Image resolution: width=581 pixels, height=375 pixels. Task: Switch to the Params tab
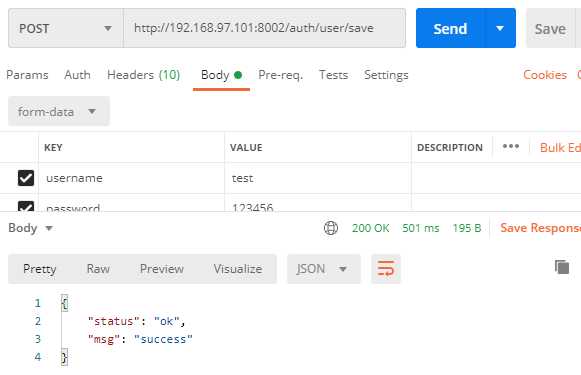click(x=27, y=75)
